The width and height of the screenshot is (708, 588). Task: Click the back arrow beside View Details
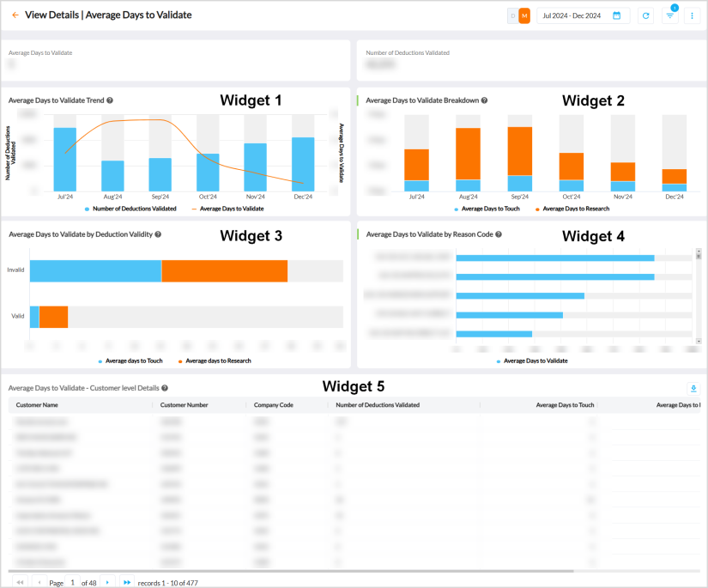point(15,15)
